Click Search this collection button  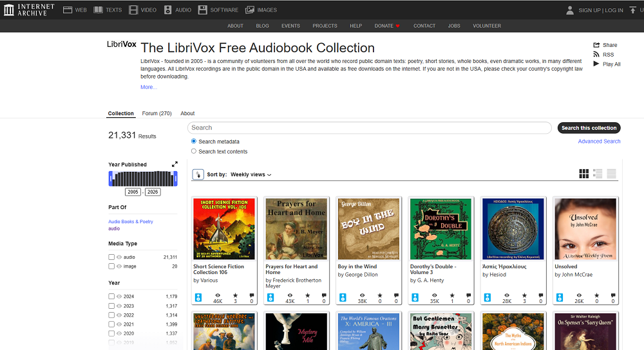(589, 128)
